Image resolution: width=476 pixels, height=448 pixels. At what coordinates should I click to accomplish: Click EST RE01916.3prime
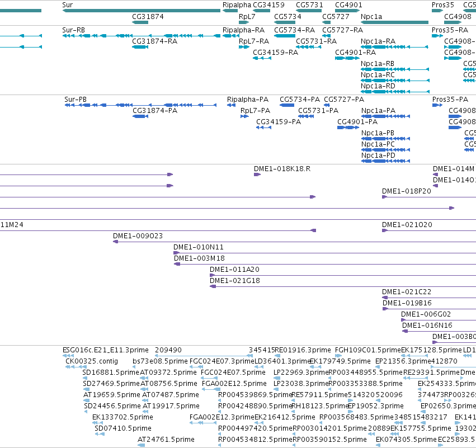[x=277, y=356]
